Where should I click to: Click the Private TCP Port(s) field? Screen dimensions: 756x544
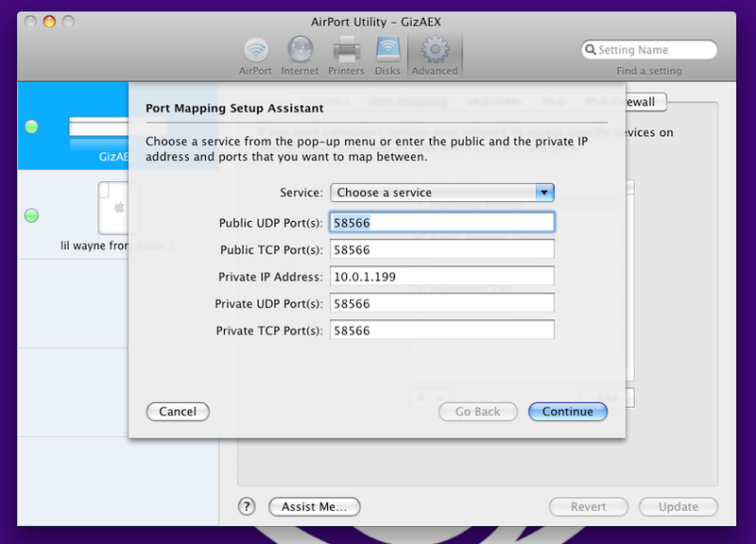442,330
